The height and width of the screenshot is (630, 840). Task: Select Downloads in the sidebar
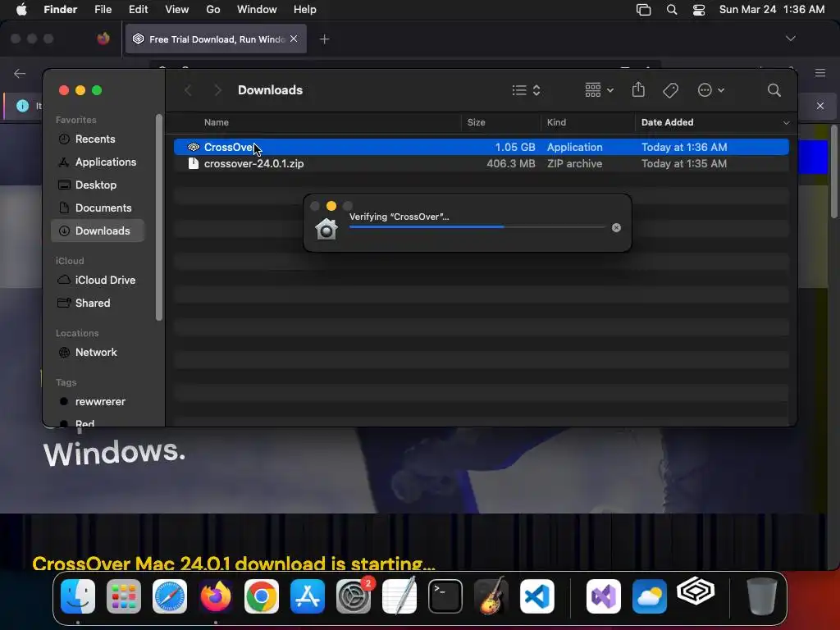coord(98,231)
